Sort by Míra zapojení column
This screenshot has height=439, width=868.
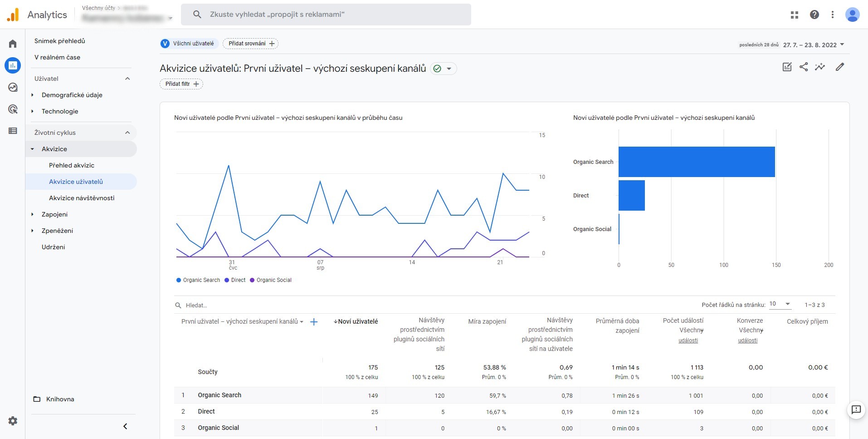pos(487,321)
